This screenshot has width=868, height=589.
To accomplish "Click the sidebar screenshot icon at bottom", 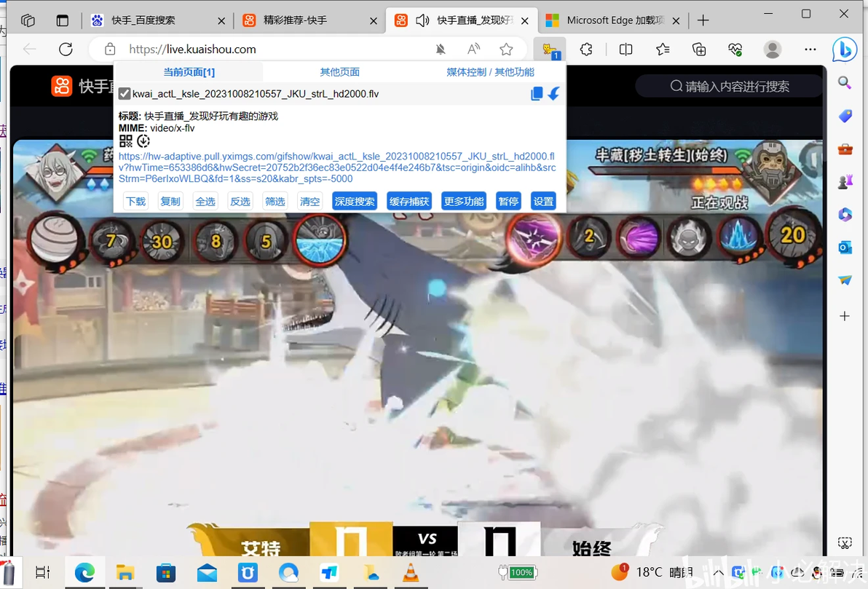I will (845, 543).
